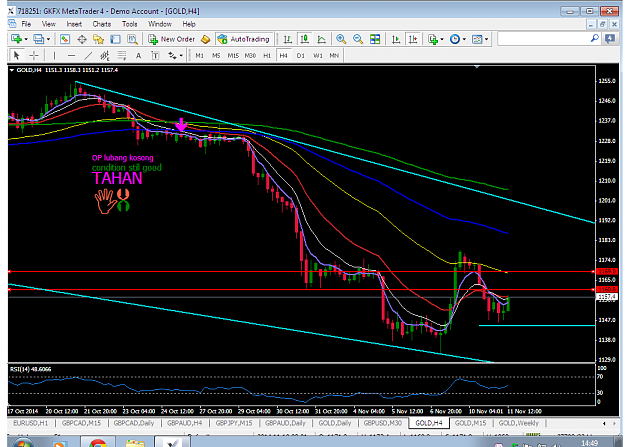Open the Navigator folder-star icon
This screenshot has height=447, width=625.
point(98,39)
